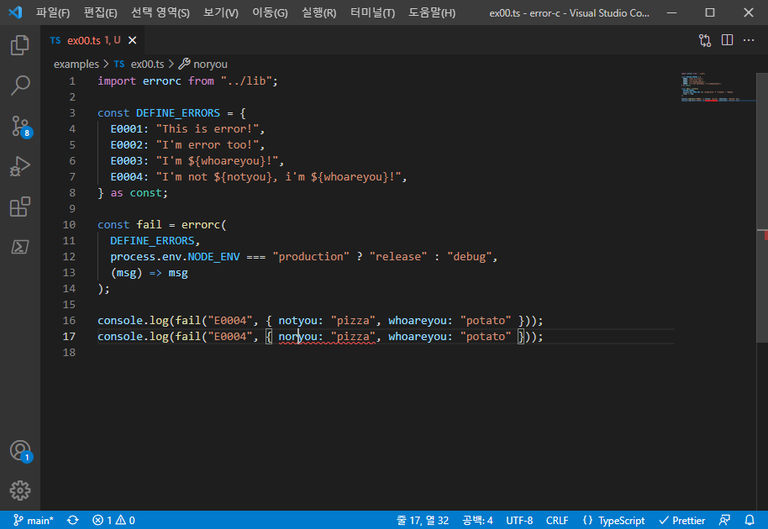Open the 선택 영역(S) menu
The image size is (768, 529).
click(160, 13)
